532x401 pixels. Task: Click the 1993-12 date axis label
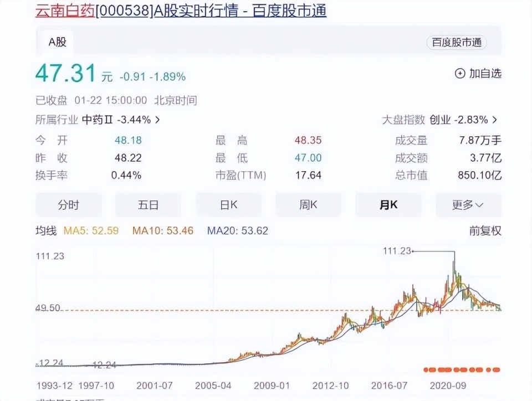[54, 385]
